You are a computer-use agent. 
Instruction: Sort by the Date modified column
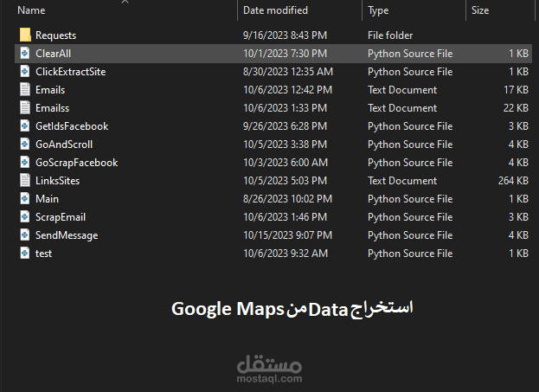click(275, 10)
